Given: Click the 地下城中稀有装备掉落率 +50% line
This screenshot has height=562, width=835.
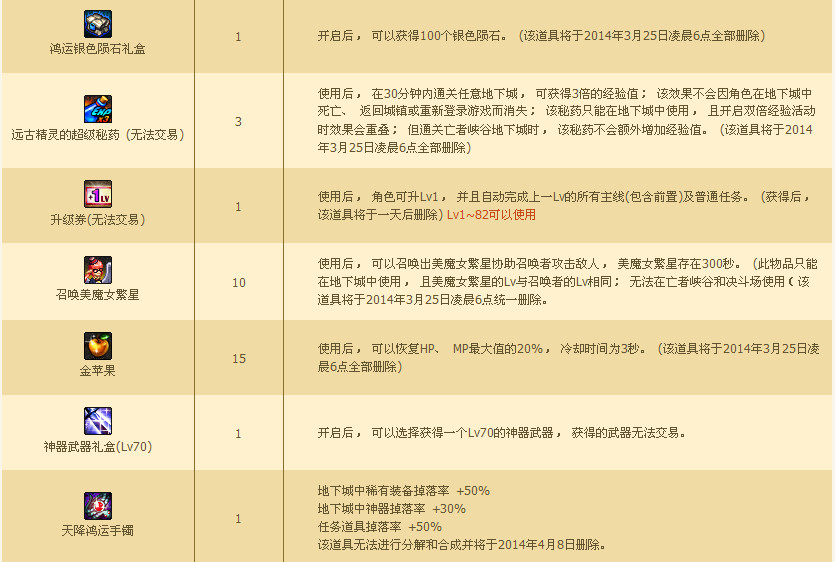Looking at the screenshot, I should pos(403,491).
